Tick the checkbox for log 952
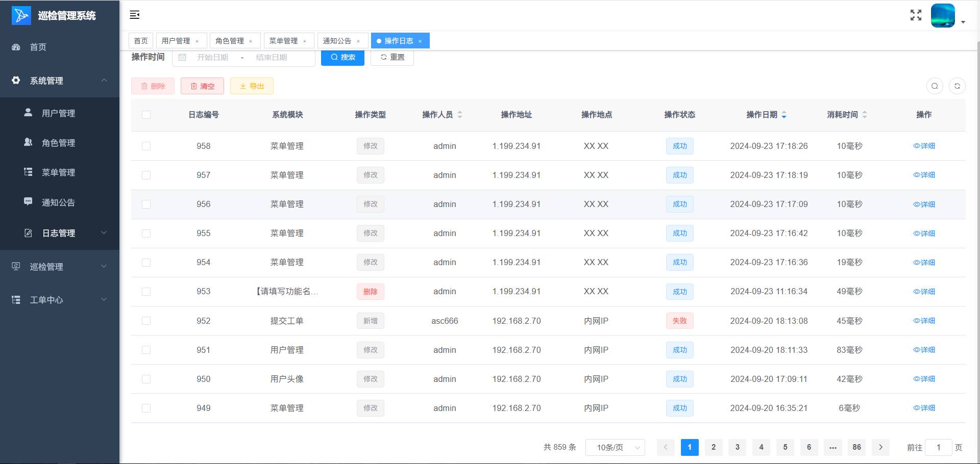 tap(146, 321)
